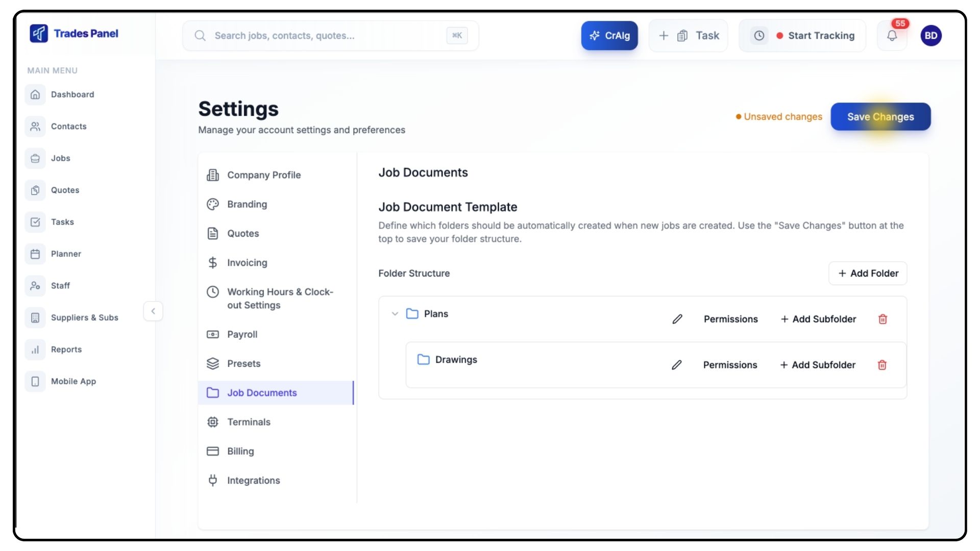
Task: Open the Branding settings section
Action: pyautogui.click(x=247, y=204)
